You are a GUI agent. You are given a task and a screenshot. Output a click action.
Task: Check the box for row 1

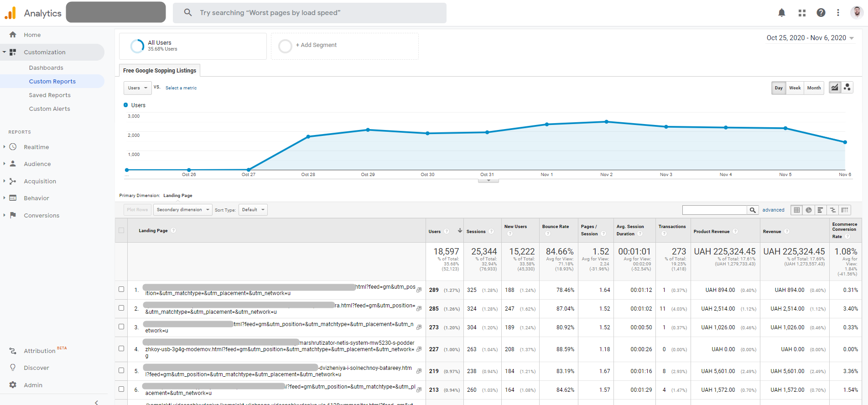pyautogui.click(x=121, y=289)
